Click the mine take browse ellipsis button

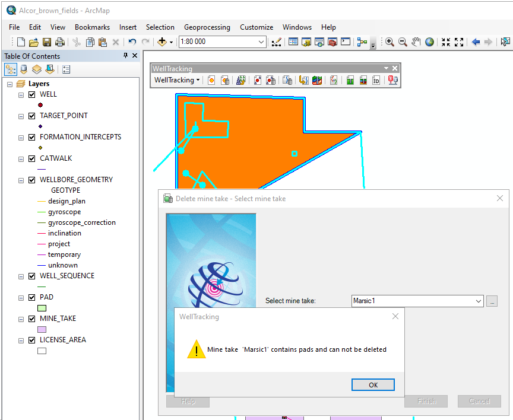coord(492,301)
